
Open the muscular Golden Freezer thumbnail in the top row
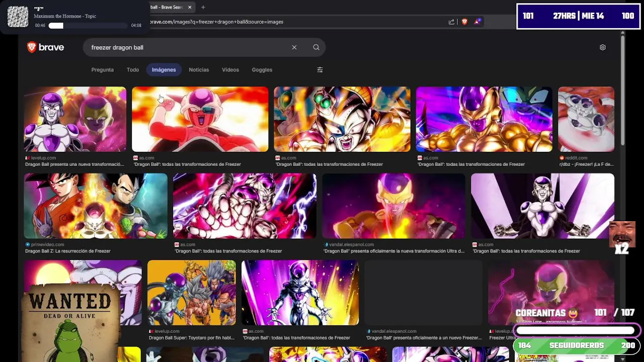point(484,119)
